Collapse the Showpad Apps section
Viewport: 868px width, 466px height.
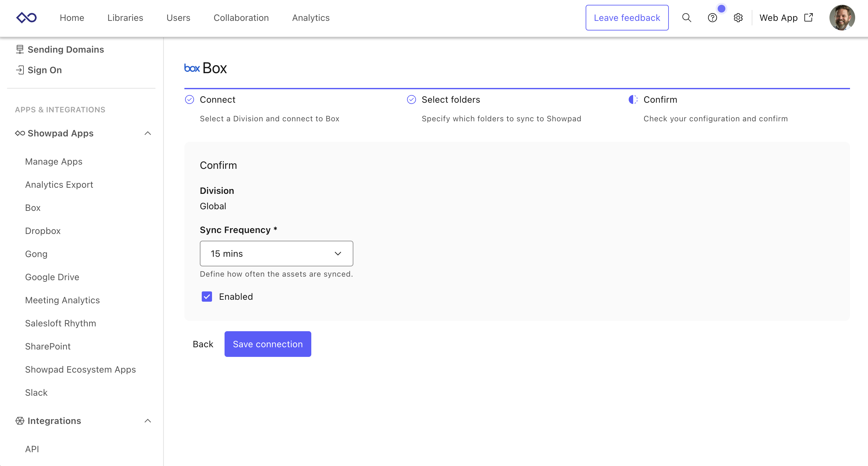[147, 133]
